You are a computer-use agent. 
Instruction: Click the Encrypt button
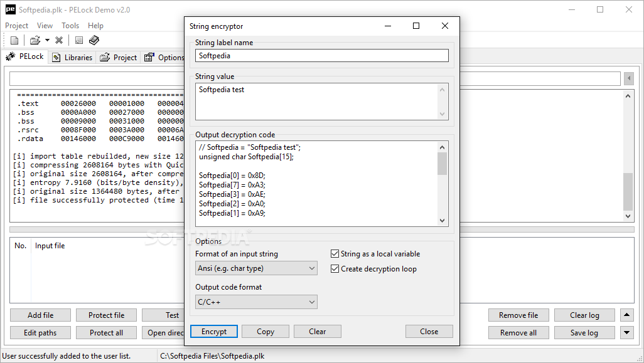point(214,332)
